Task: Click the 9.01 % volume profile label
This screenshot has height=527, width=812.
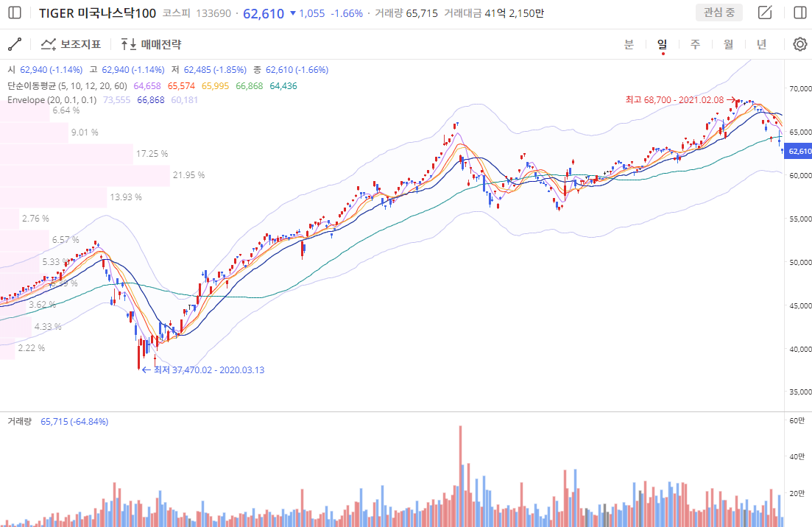Action: tap(85, 132)
